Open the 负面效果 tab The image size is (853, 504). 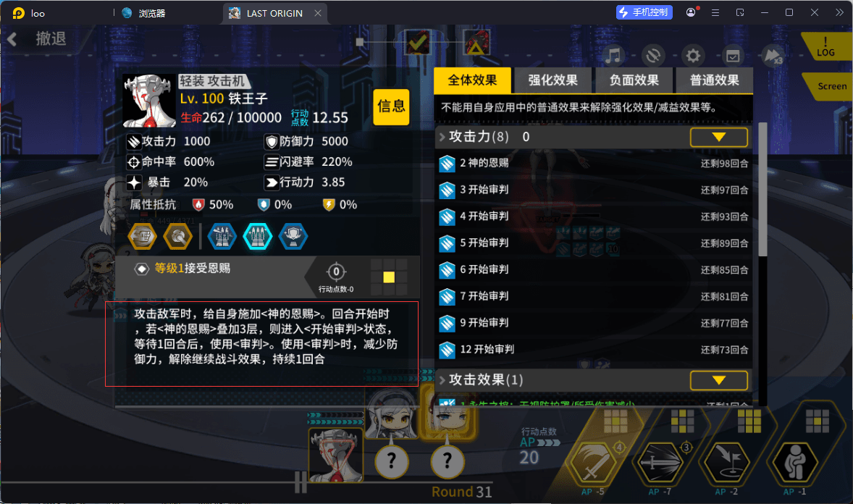click(634, 80)
